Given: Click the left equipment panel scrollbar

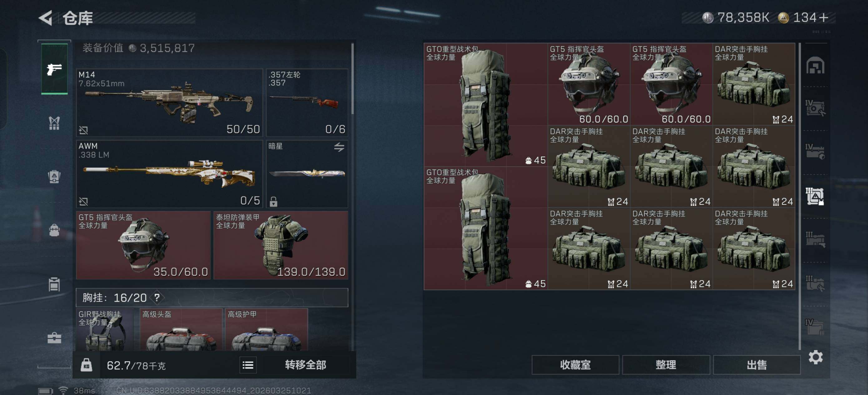Looking at the screenshot, I should click(353, 79).
